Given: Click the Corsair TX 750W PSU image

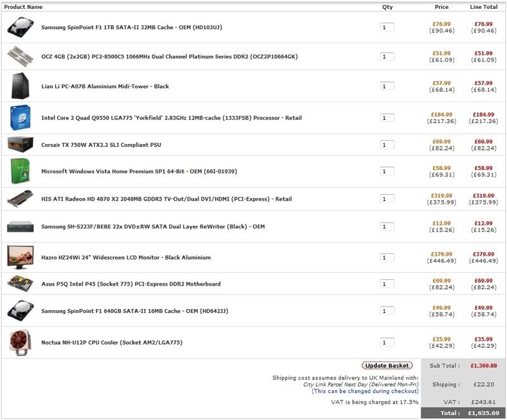Looking at the screenshot, I should [x=20, y=145].
